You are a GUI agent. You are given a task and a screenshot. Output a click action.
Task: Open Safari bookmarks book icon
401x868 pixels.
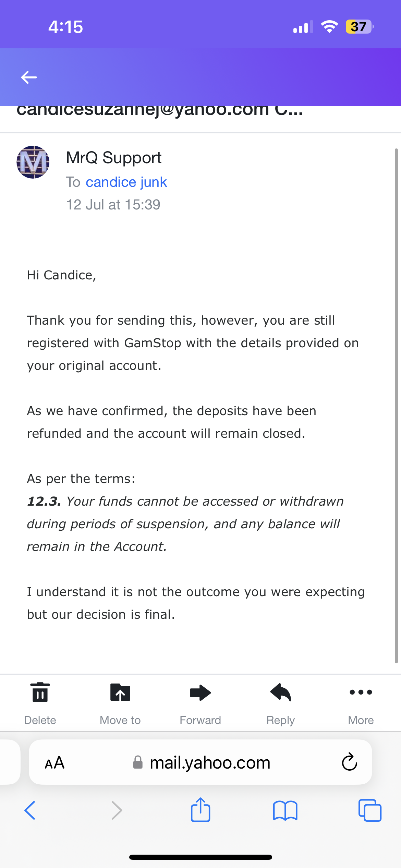pyautogui.click(x=285, y=810)
